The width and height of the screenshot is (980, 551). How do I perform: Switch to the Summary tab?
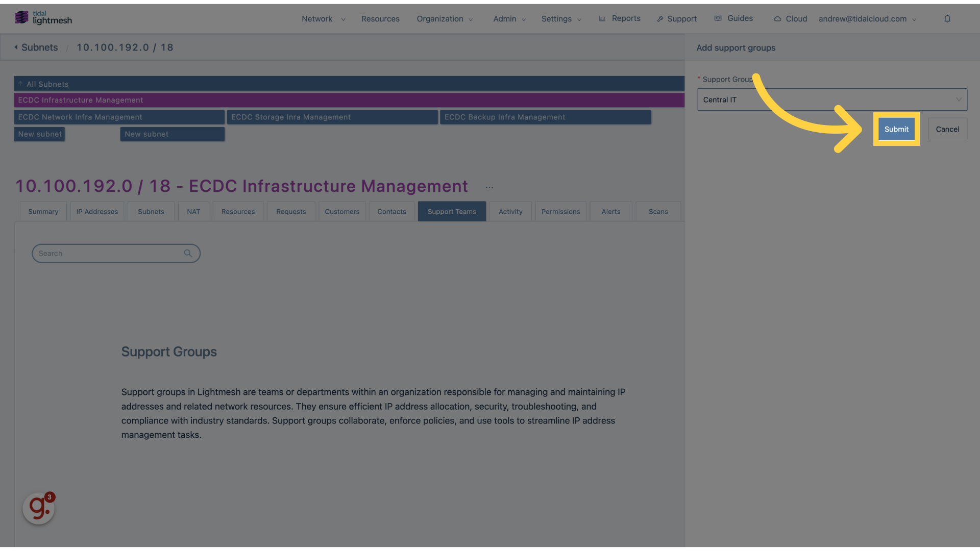[x=43, y=211]
